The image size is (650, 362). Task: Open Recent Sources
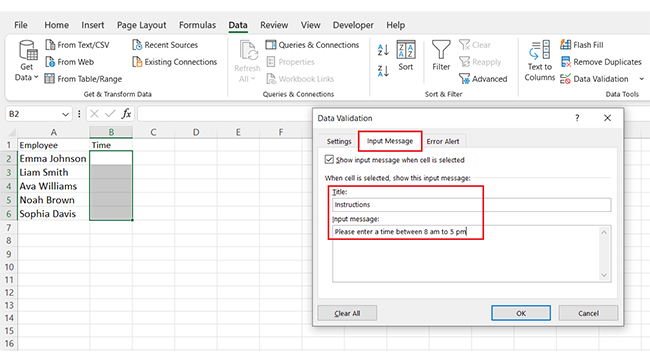(165, 45)
